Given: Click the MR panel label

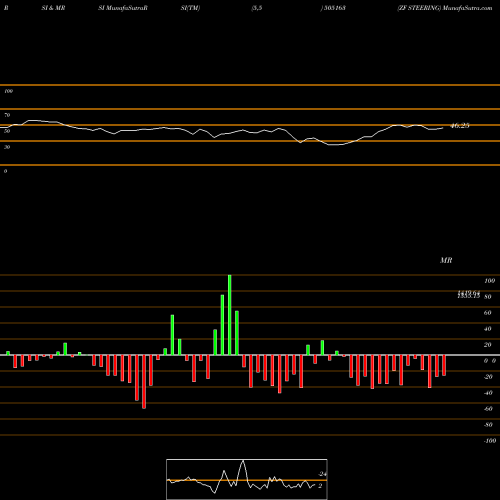Looking at the screenshot, I should [446, 260].
